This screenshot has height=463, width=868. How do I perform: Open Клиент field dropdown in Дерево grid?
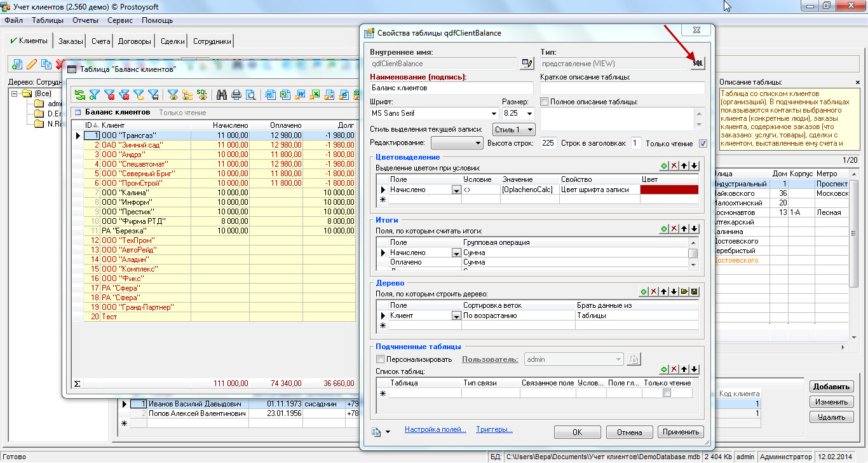pyautogui.click(x=456, y=315)
